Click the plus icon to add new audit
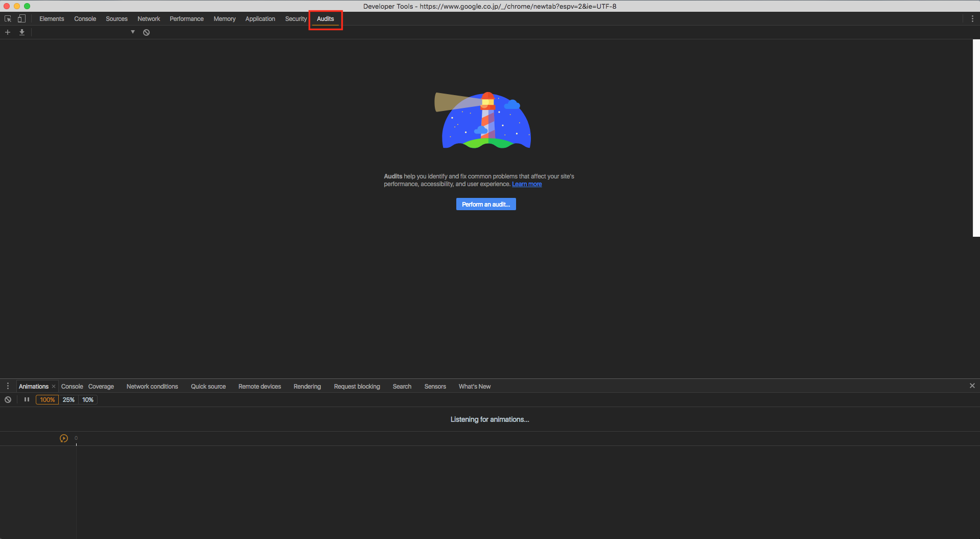 [8, 32]
